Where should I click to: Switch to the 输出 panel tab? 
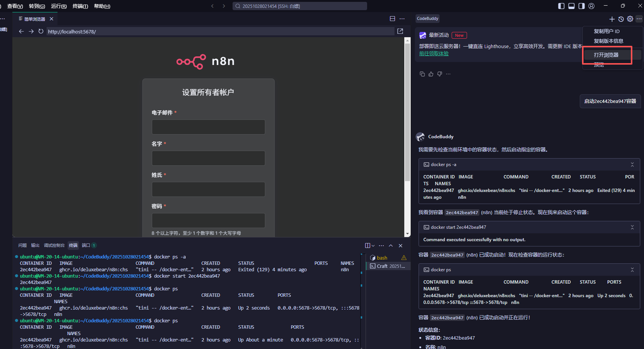[35, 245]
